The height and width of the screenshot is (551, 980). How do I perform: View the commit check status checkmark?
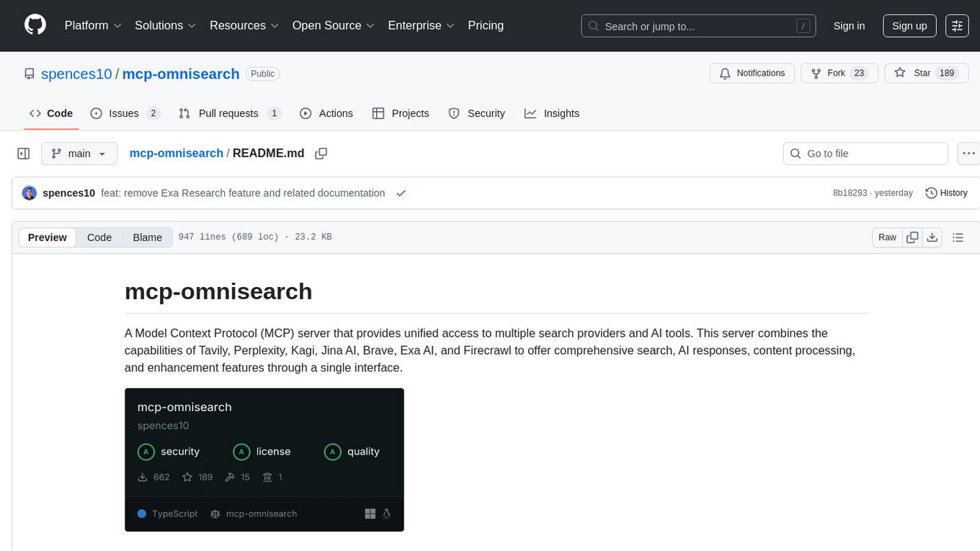401,193
